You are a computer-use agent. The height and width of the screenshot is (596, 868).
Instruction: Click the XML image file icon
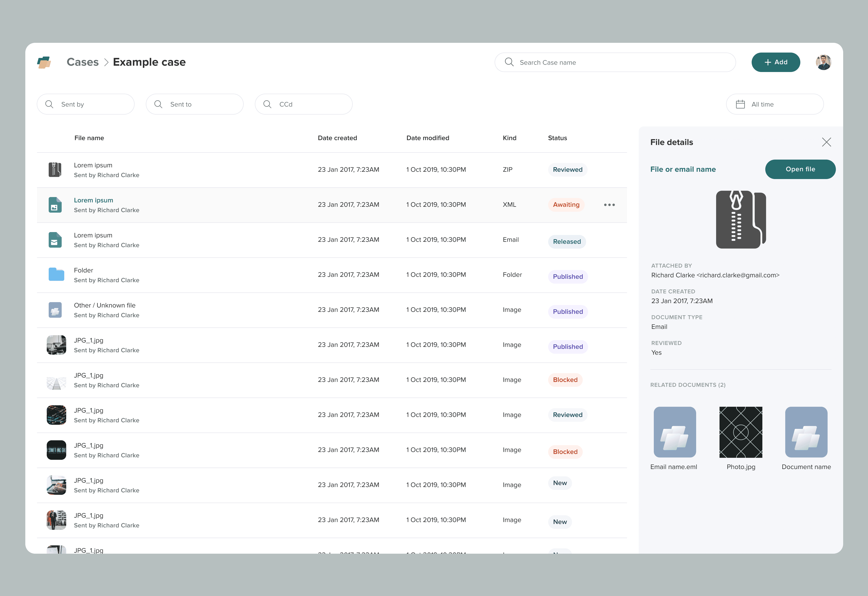click(55, 205)
